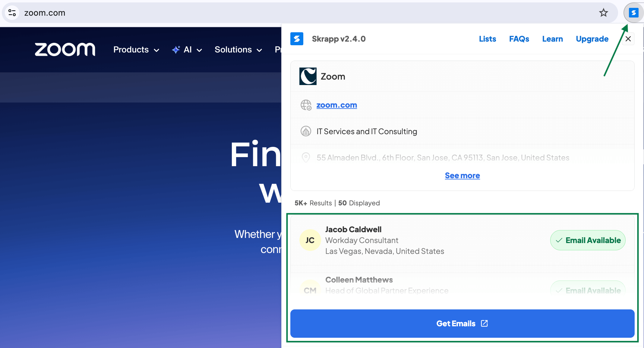Screen dimensions: 644x348
Task: Click the industry building icon
Action: [x=306, y=131]
